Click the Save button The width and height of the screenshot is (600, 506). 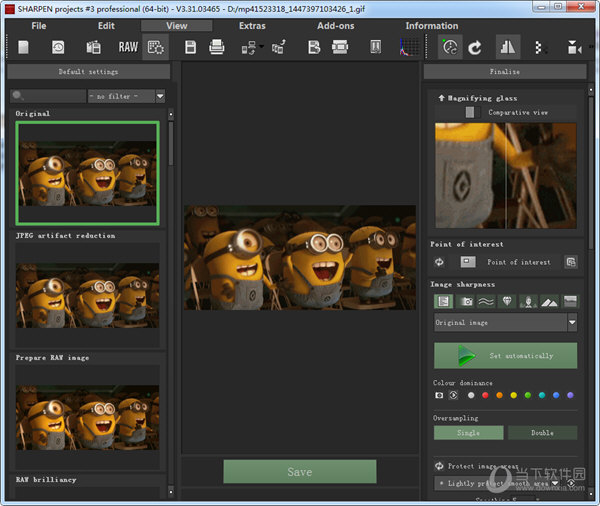pyautogui.click(x=300, y=472)
